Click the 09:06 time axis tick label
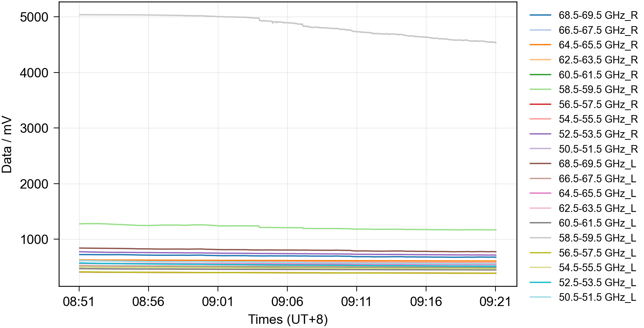Screen dimensions: 644x328 coord(287,302)
